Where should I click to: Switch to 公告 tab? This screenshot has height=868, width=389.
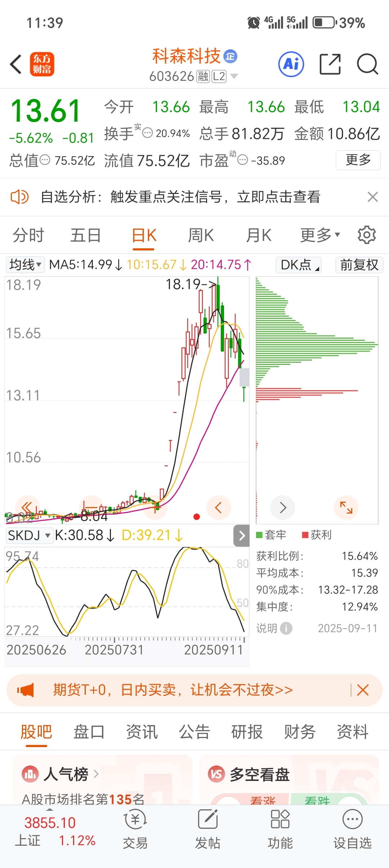[194, 732]
